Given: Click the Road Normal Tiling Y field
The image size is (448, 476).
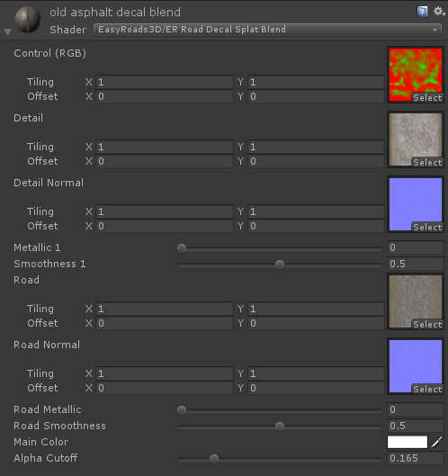Looking at the screenshot, I should [x=316, y=373].
